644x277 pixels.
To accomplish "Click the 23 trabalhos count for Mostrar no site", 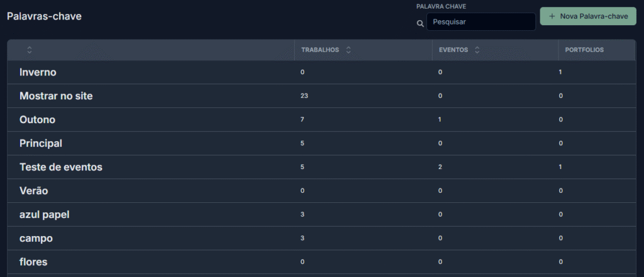I will pyautogui.click(x=304, y=96).
